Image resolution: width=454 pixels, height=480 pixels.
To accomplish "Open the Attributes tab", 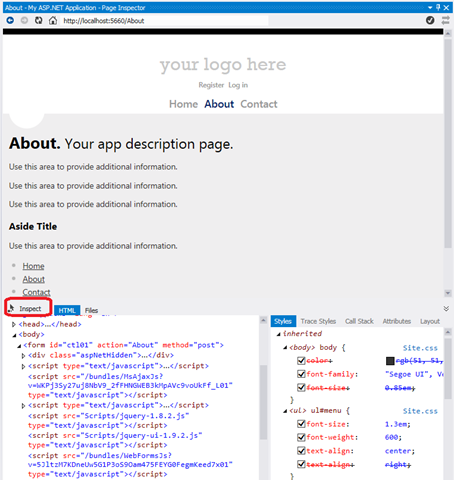I will tap(396, 321).
